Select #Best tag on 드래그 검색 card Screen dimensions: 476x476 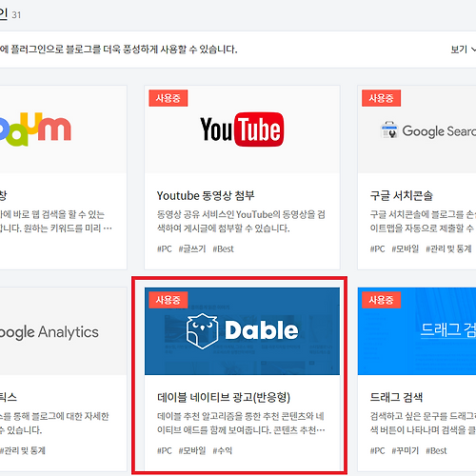tap(436, 450)
